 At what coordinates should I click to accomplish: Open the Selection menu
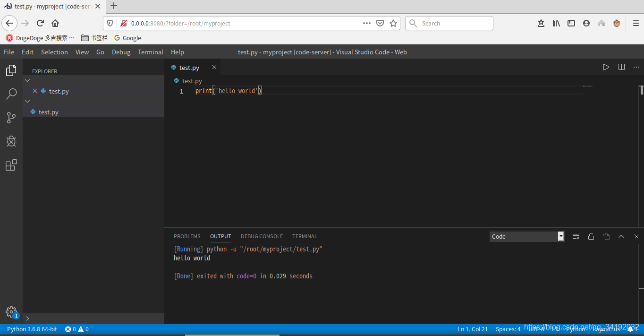coord(54,52)
